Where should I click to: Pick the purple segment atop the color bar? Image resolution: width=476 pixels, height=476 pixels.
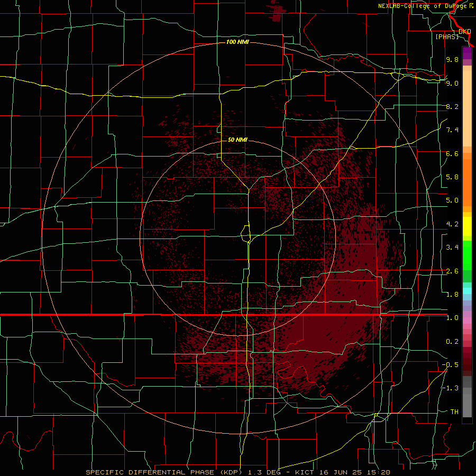[467, 53]
